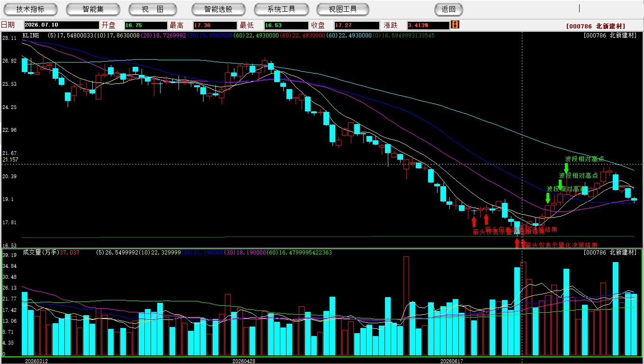Go back with the 返回 button
The height and width of the screenshot is (364, 644).
pyautogui.click(x=448, y=9)
